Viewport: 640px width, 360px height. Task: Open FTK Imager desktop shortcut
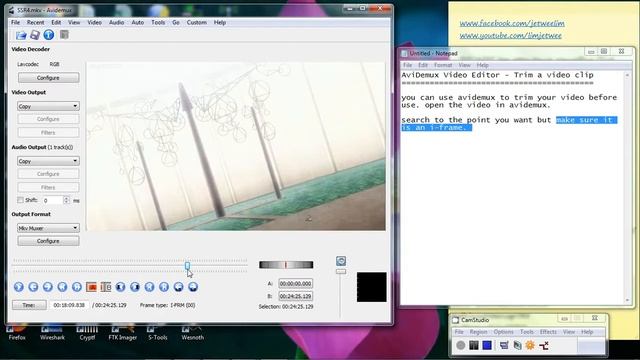click(x=122, y=333)
